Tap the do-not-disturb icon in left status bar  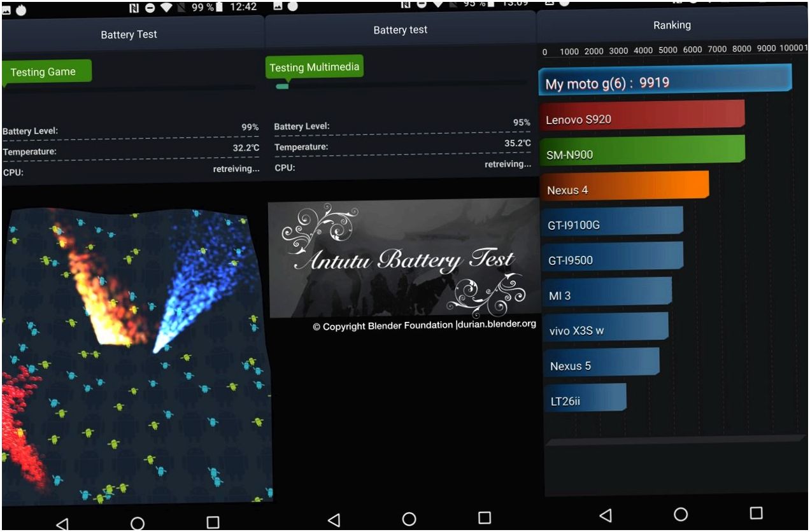coord(151,8)
